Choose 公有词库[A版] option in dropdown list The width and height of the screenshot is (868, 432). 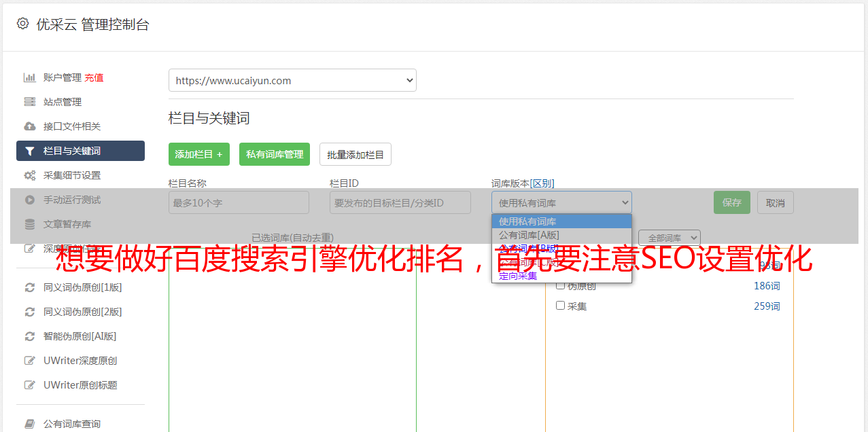561,235
